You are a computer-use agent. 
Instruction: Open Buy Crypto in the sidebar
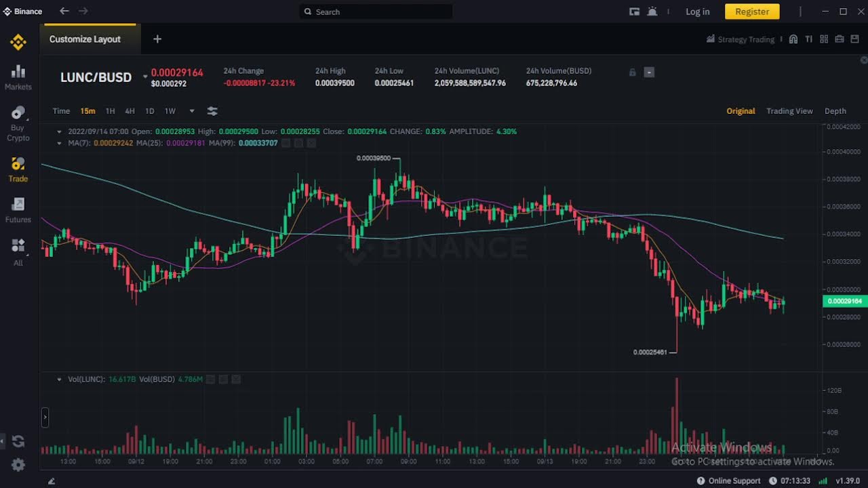click(x=18, y=123)
